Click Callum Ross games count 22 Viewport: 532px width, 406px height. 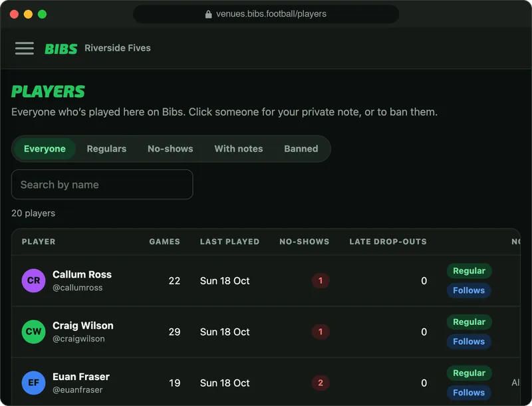pos(174,281)
